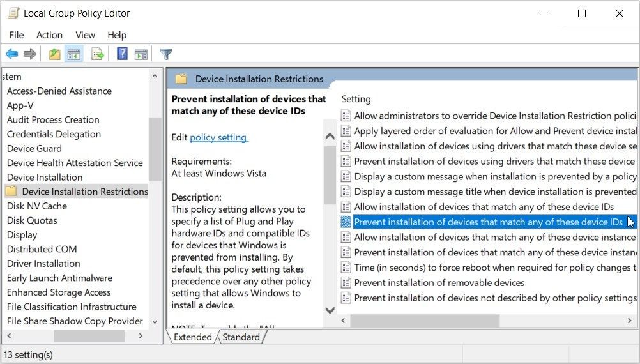Click the Local Group Policy Editor title icon
The image size is (640, 364).
point(13,13)
